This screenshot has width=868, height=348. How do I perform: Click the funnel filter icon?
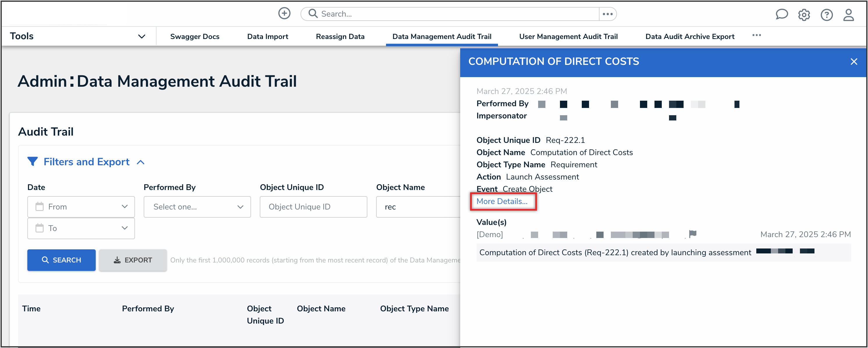tap(32, 161)
